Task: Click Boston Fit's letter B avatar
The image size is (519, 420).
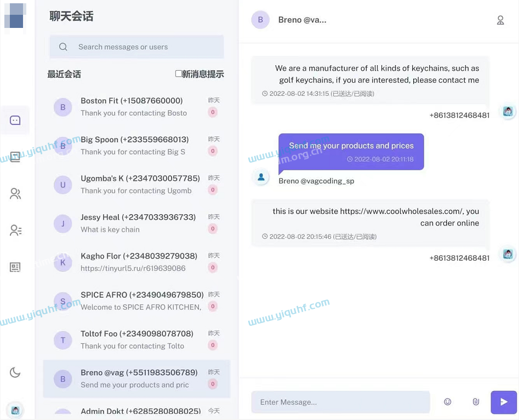Action: 63,107
